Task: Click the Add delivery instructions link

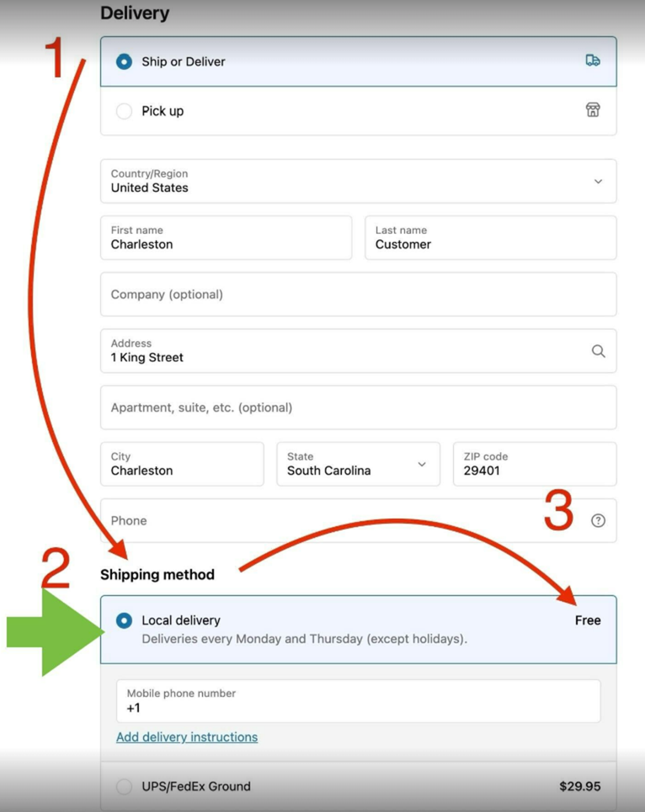Action: tap(187, 737)
